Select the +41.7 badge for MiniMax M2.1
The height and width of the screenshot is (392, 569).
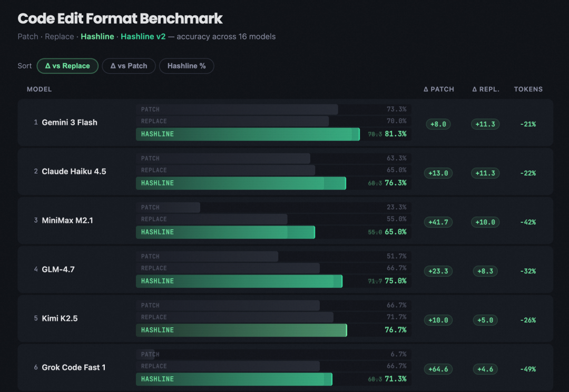click(438, 222)
